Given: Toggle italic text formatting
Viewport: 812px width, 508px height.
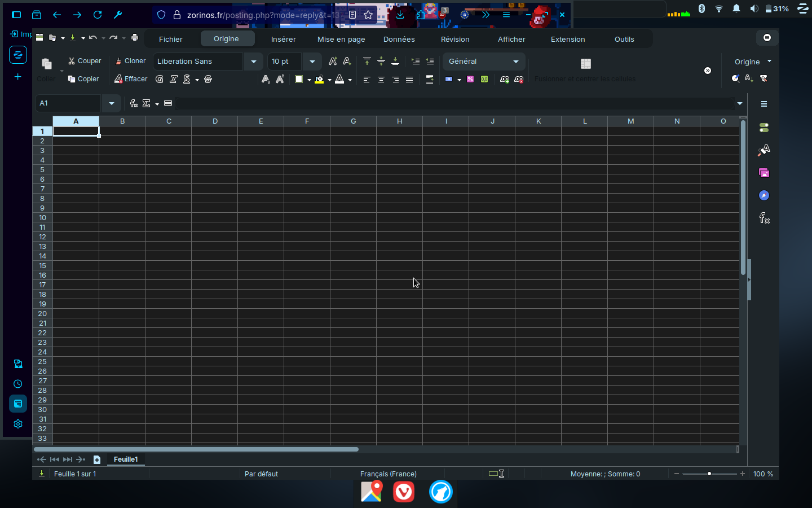Looking at the screenshot, I should tap(174, 80).
